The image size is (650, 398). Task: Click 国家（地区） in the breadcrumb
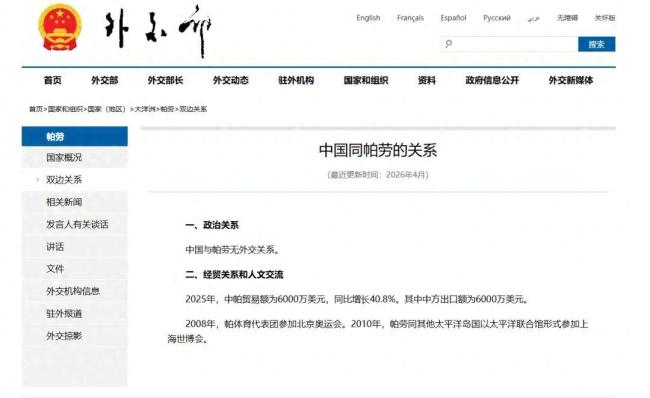click(107, 109)
